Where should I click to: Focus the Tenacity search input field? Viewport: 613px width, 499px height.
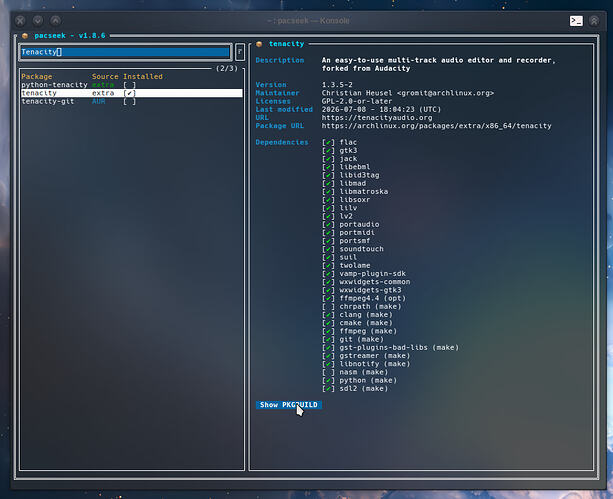click(x=125, y=52)
